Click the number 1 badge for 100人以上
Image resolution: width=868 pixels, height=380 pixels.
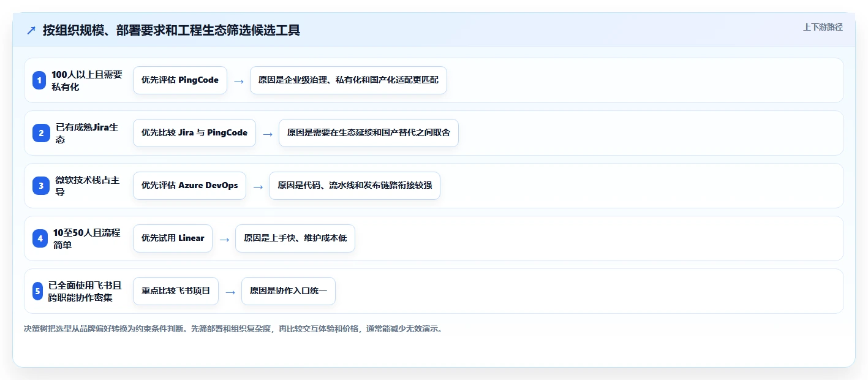tap(39, 80)
